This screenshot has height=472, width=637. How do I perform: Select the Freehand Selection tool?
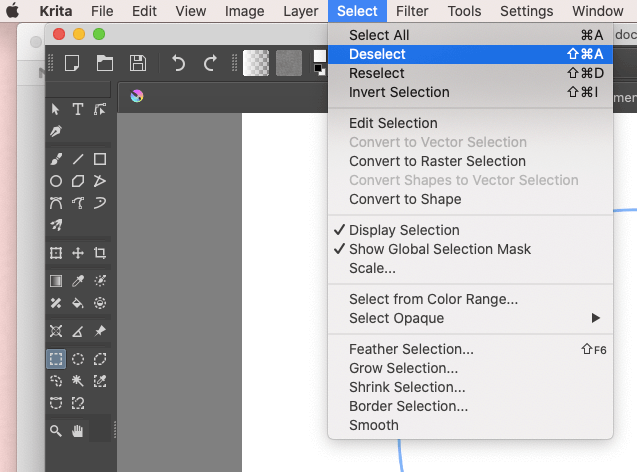click(56, 381)
